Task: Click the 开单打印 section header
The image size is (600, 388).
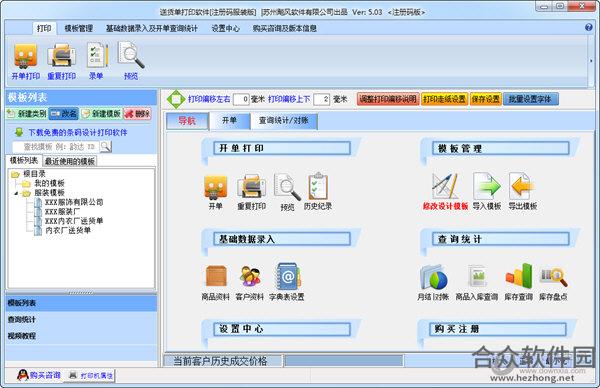Action: pos(282,148)
